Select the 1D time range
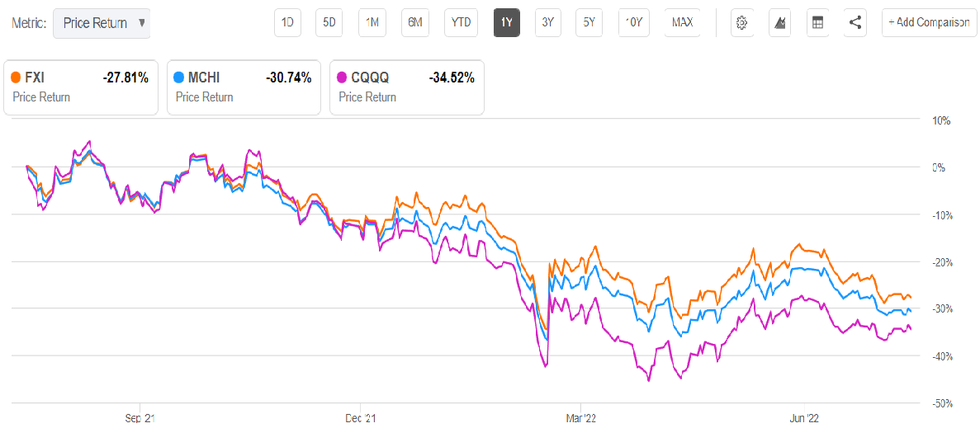980x428 pixels. coord(288,22)
